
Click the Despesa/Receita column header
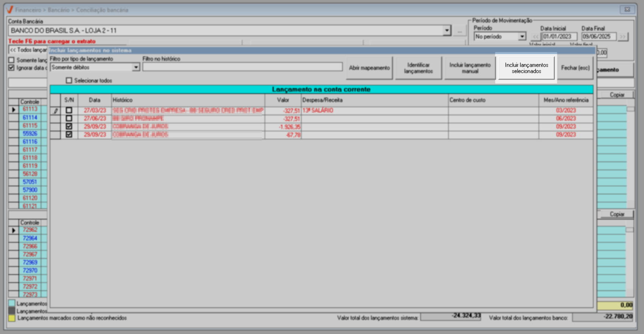click(375, 100)
